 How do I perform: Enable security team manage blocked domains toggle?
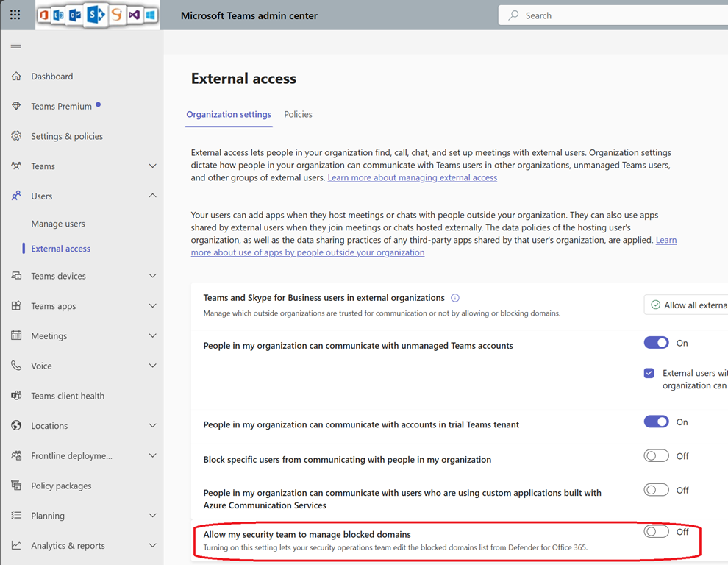coord(656,532)
